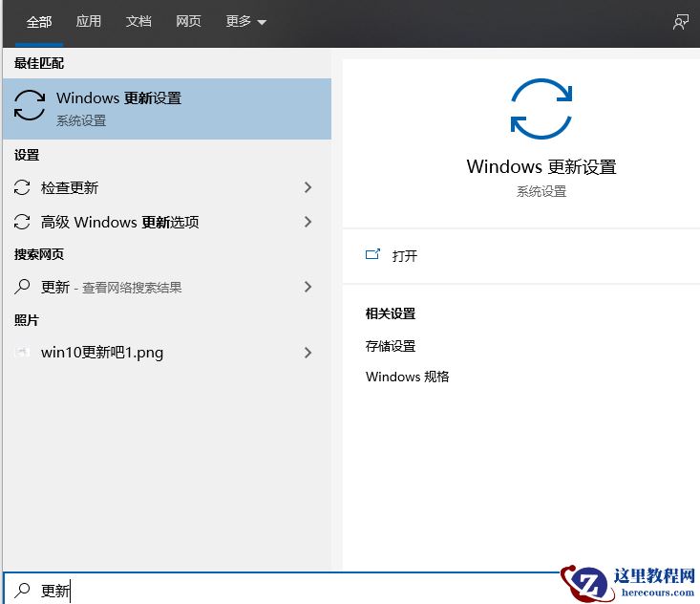Viewport: 700px width, 604px height.
Task: Open the 更多 dropdown menu
Action: click(246, 21)
